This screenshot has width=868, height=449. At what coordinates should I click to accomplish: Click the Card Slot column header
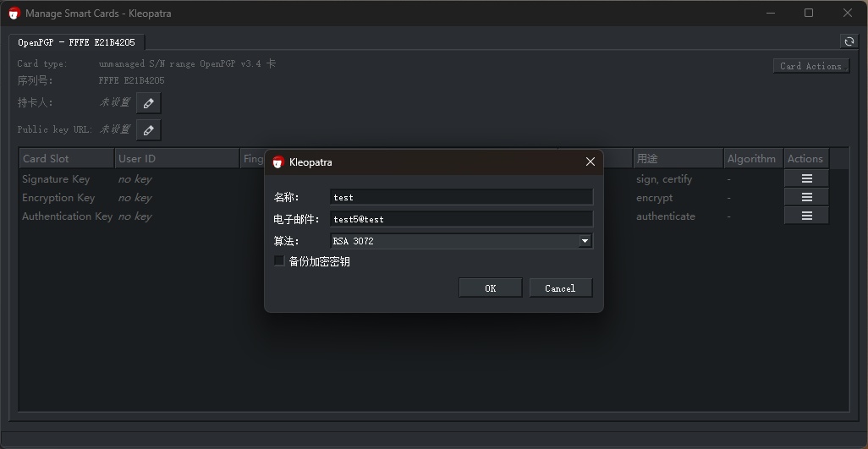[66, 158]
